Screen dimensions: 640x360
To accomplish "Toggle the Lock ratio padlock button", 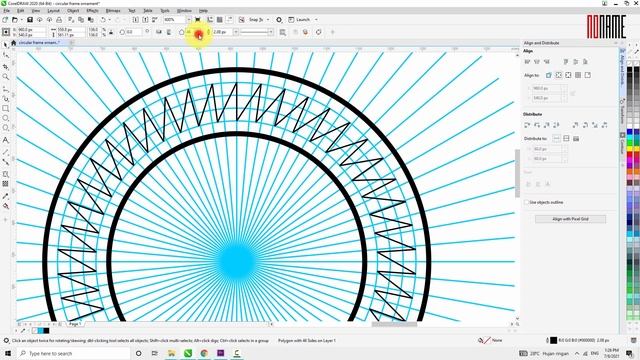I will coord(111,32).
